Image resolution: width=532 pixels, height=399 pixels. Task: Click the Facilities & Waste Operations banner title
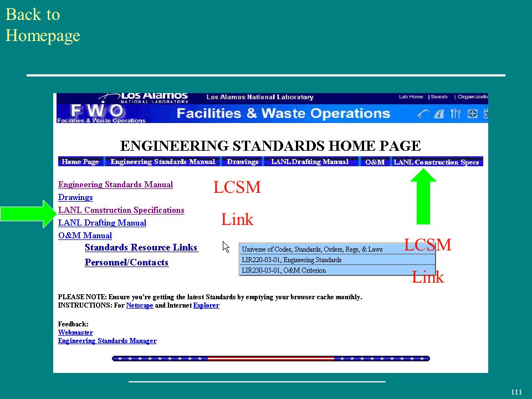pyautogui.click(x=283, y=113)
